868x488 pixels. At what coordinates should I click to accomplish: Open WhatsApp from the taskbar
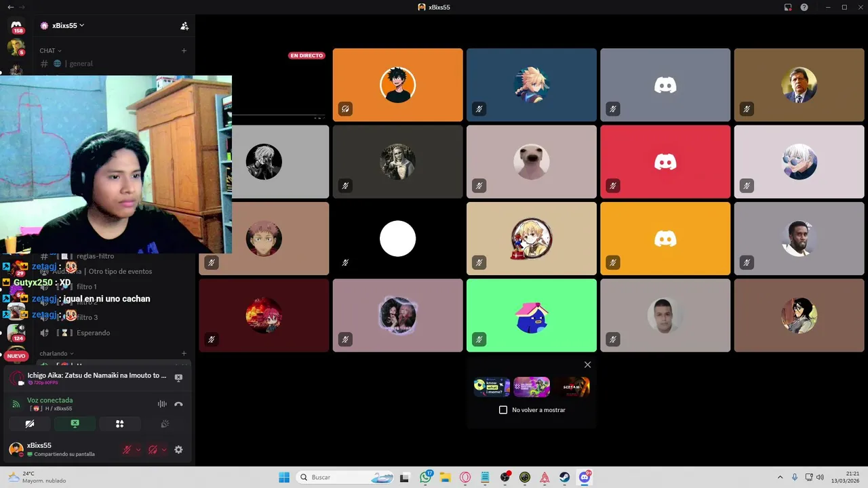[426, 477]
